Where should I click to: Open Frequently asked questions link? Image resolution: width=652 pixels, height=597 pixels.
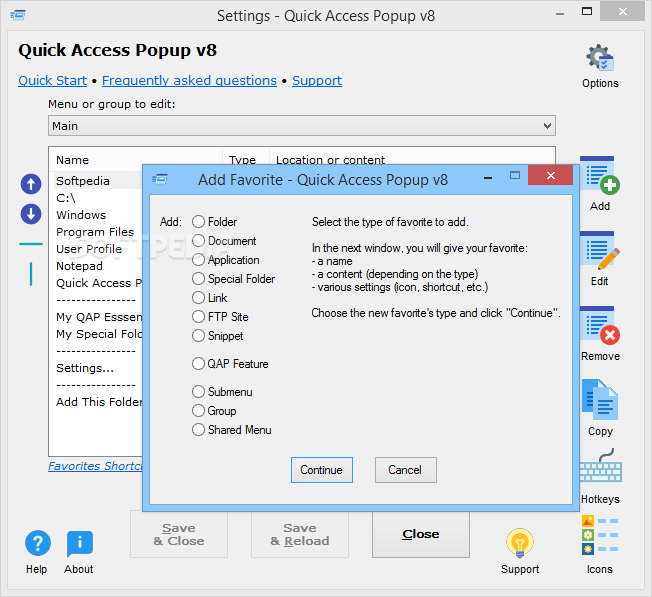point(189,80)
